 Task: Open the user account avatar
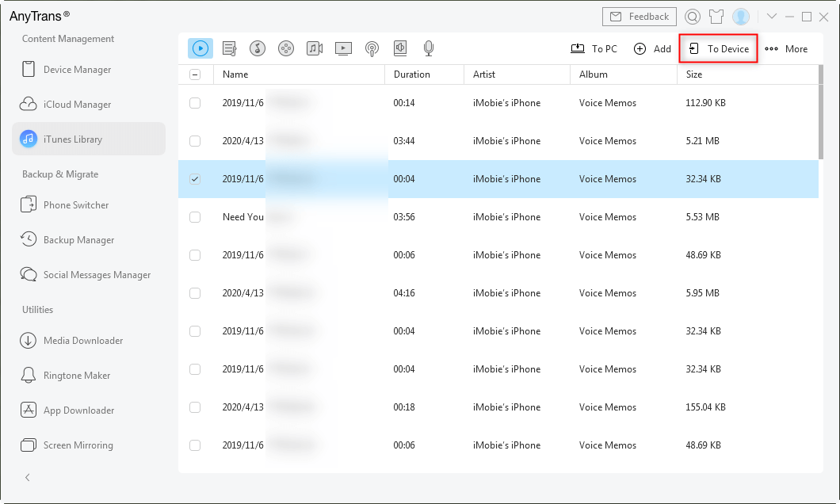741,17
